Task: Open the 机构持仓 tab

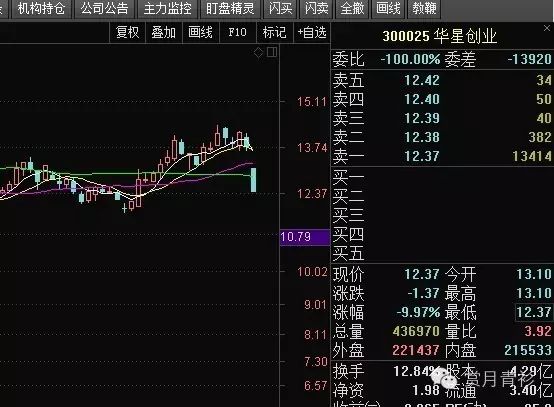Action: coord(42,8)
